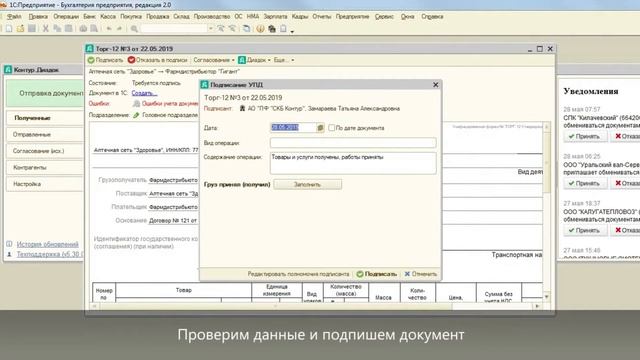Click the Ошибки учета документа link
This screenshot has width=640, height=360.
170,104
